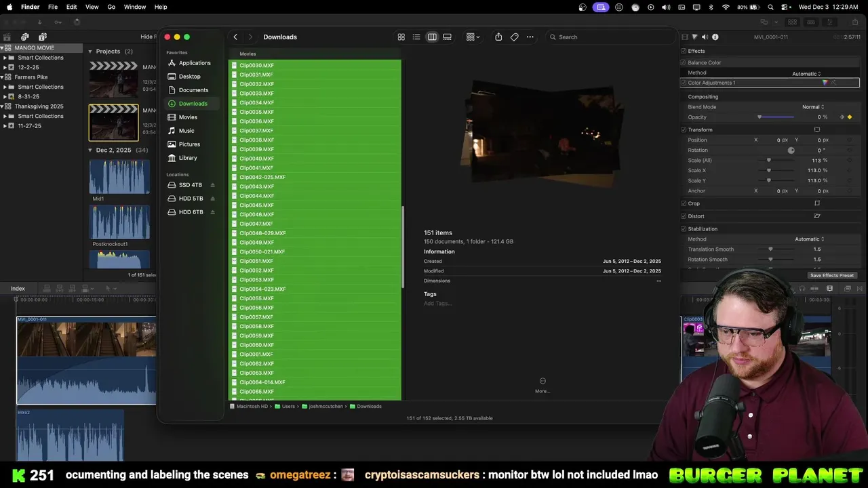Viewport: 868px width, 488px height.
Task: Open Color Adjustments color board icon
Action: coord(825,83)
